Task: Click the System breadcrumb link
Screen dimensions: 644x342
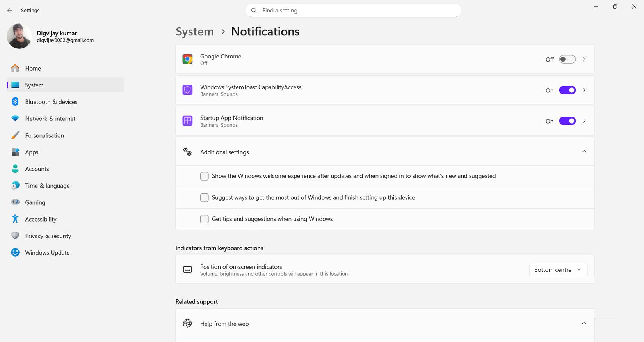Action: [195, 32]
